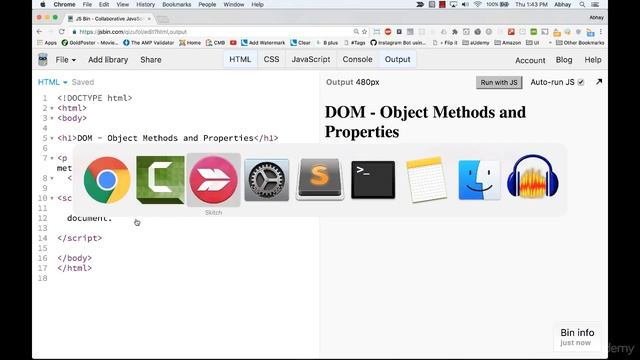Open the Chrome History menu

pyautogui.click(x=145, y=4)
